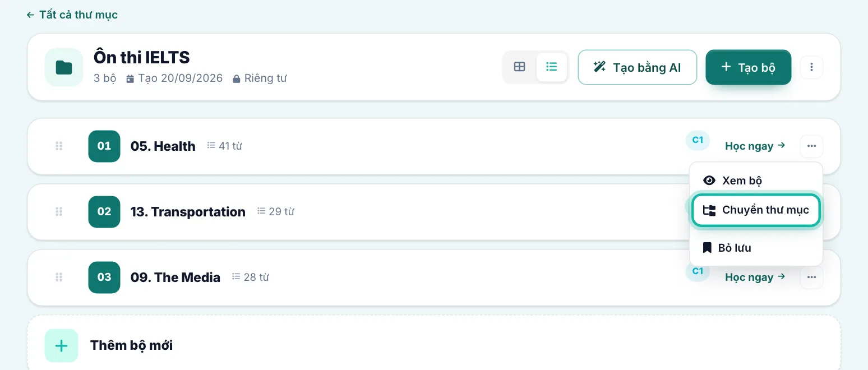
Task: Click the drag handle of 09. The Media
Action: click(58, 277)
